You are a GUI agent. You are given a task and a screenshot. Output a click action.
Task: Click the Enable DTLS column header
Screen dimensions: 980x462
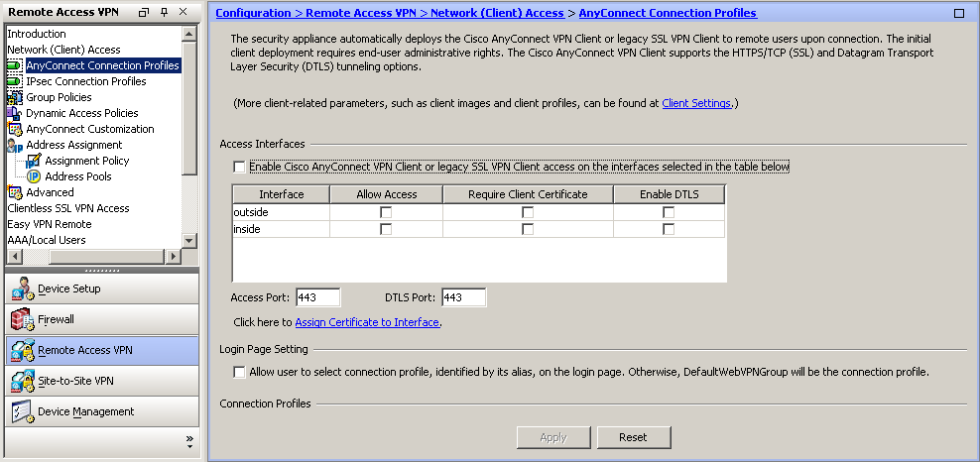coord(670,194)
